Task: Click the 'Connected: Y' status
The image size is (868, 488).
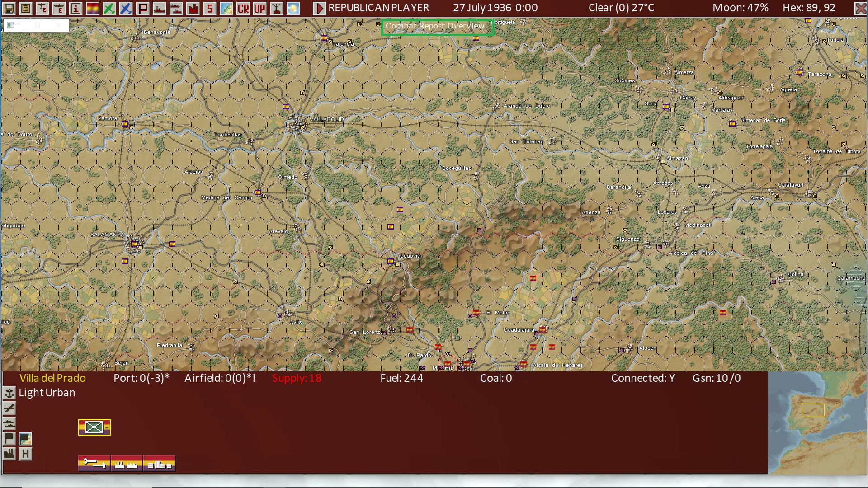Action: pyautogui.click(x=643, y=378)
